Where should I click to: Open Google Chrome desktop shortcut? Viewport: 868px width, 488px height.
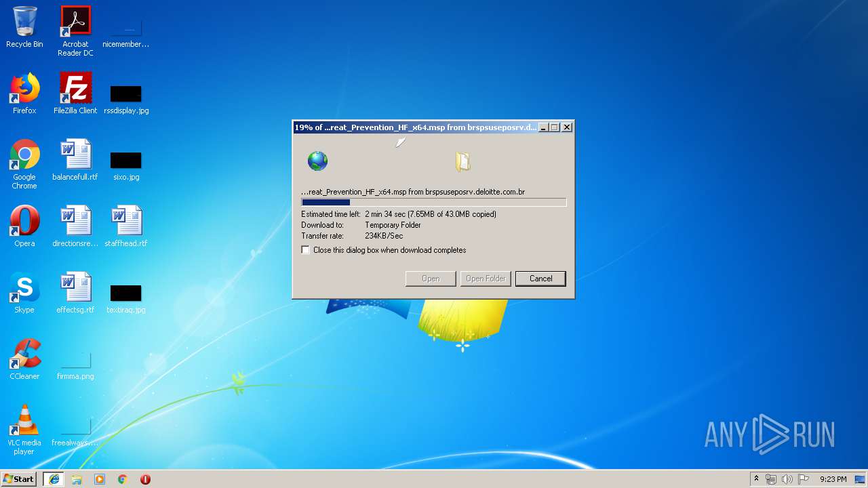pyautogui.click(x=24, y=164)
